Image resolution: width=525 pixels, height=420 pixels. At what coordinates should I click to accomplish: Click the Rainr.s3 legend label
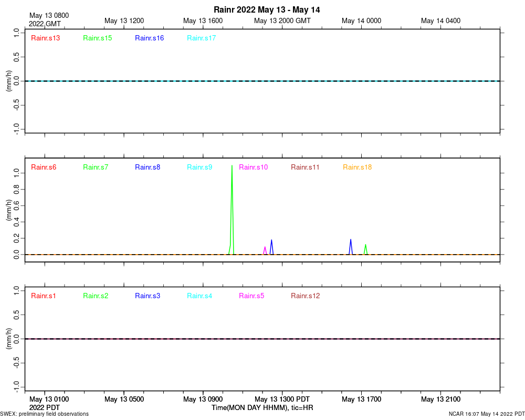tap(148, 296)
